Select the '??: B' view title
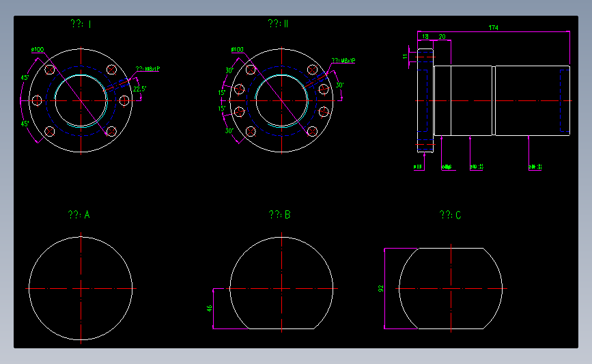The width and height of the screenshot is (592, 364). point(279,214)
